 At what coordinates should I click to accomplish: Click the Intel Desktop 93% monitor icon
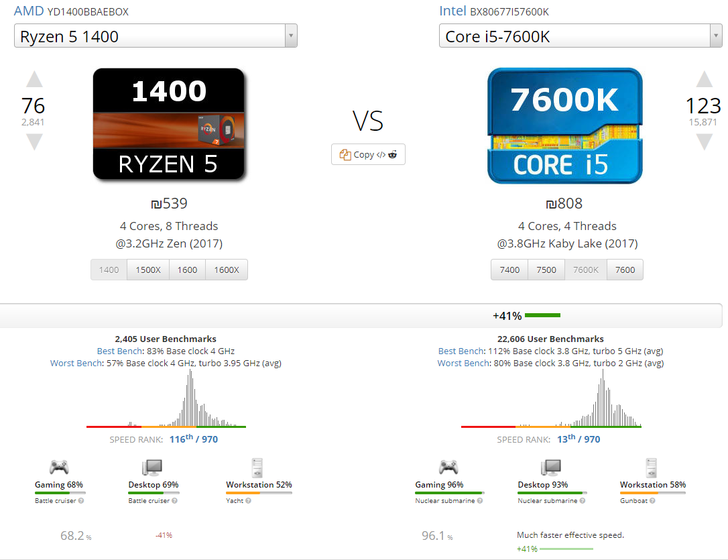(x=551, y=467)
